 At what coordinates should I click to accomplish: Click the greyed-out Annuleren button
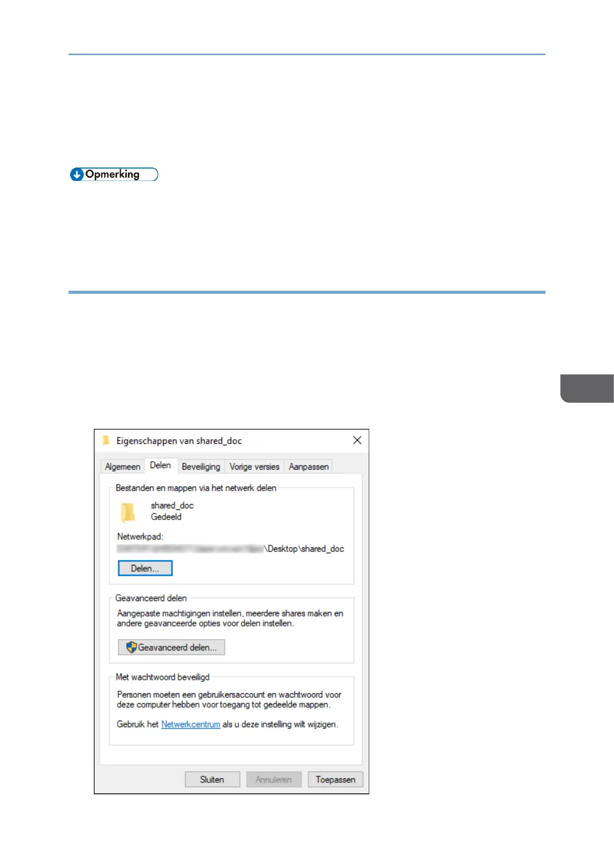273,779
